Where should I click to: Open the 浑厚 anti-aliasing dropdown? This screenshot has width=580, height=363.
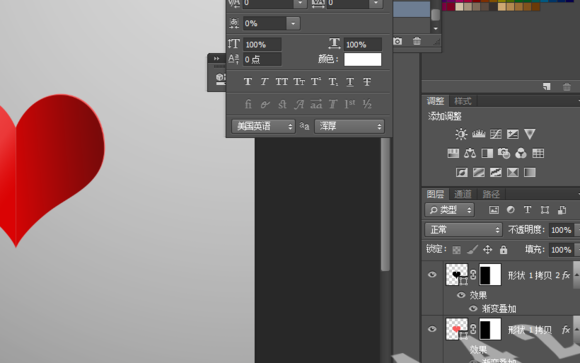click(349, 126)
